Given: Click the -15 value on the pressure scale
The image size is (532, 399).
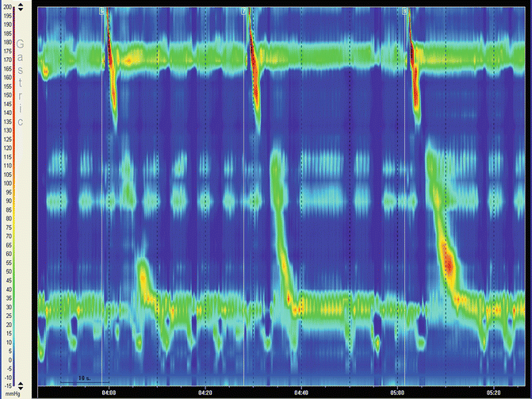Looking at the screenshot, I should pyautogui.click(x=7, y=386).
